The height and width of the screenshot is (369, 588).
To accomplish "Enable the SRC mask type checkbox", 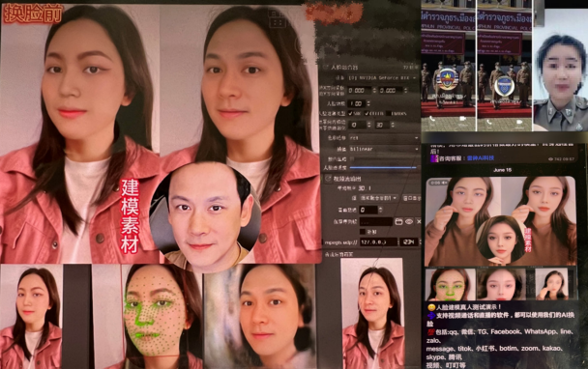I will pyautogui.click(x=350, y=114).
